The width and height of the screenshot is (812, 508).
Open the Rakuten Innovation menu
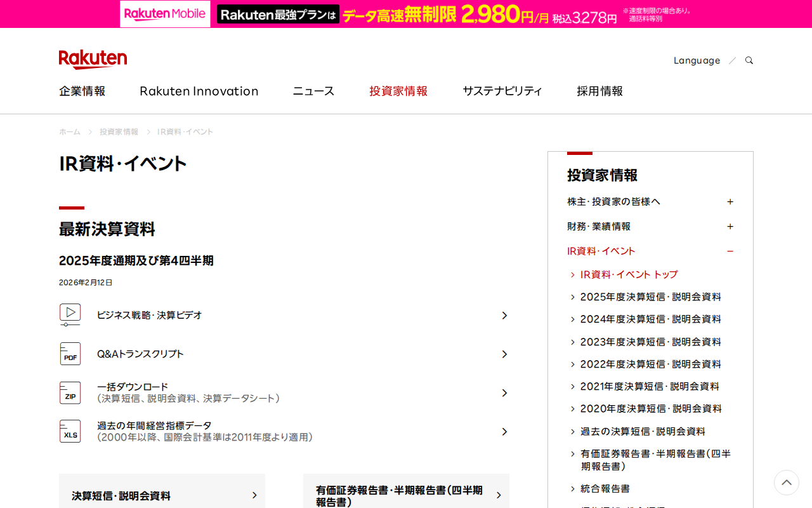click(199, 91)
